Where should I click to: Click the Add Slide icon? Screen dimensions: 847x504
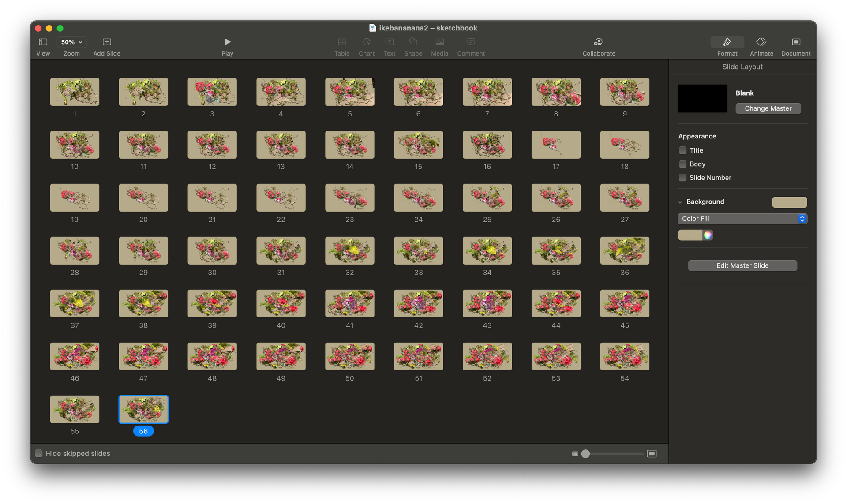tap(107, 42)
